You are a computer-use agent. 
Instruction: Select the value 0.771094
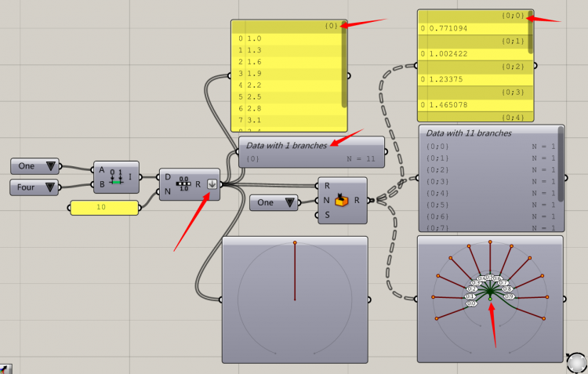[x=448, y=28]
